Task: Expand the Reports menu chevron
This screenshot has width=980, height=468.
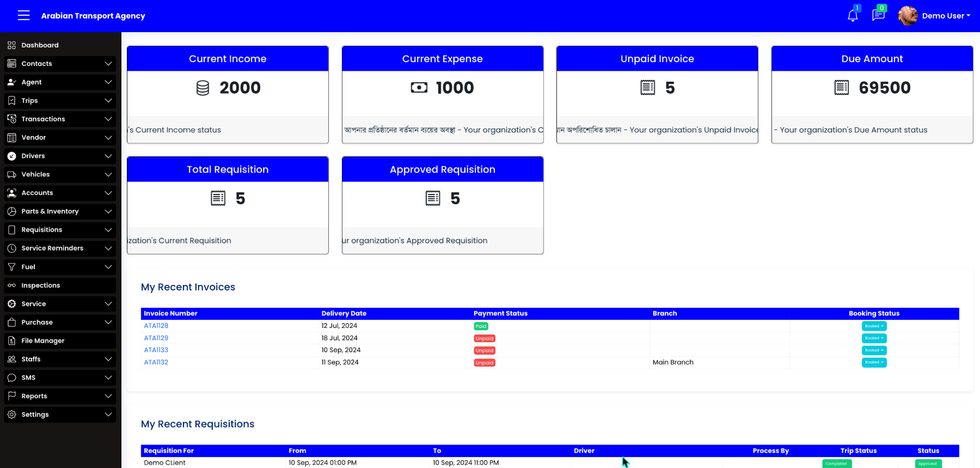Action: (x=108, y=396)
